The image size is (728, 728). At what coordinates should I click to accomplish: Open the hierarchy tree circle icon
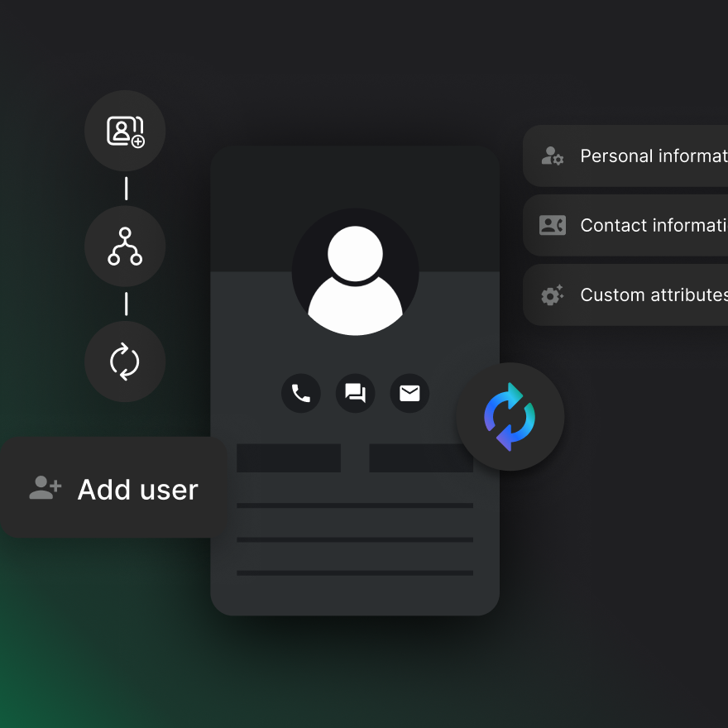(125, 247)
